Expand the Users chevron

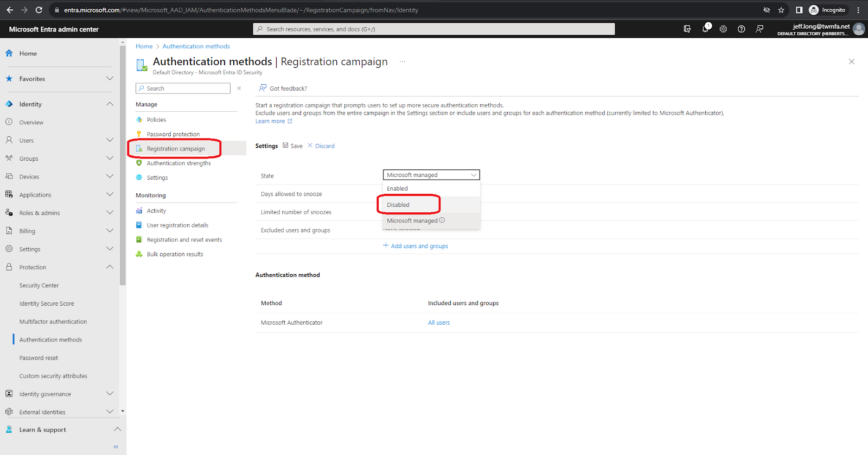click(110, 140)
